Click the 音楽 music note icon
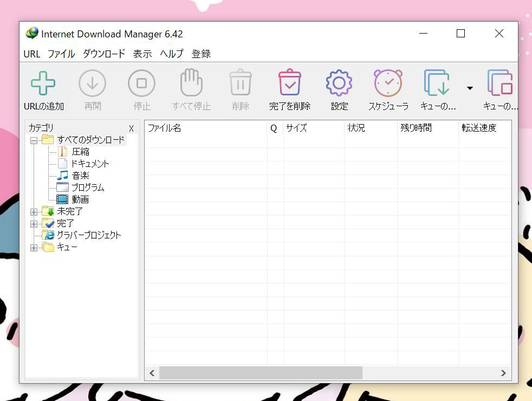The image size is (532, 401). [62, 176]
